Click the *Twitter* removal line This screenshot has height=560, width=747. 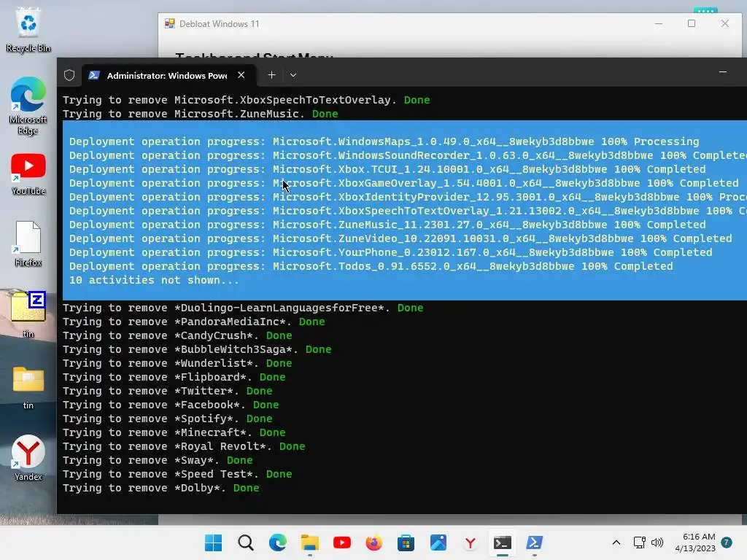click(168, 391)
